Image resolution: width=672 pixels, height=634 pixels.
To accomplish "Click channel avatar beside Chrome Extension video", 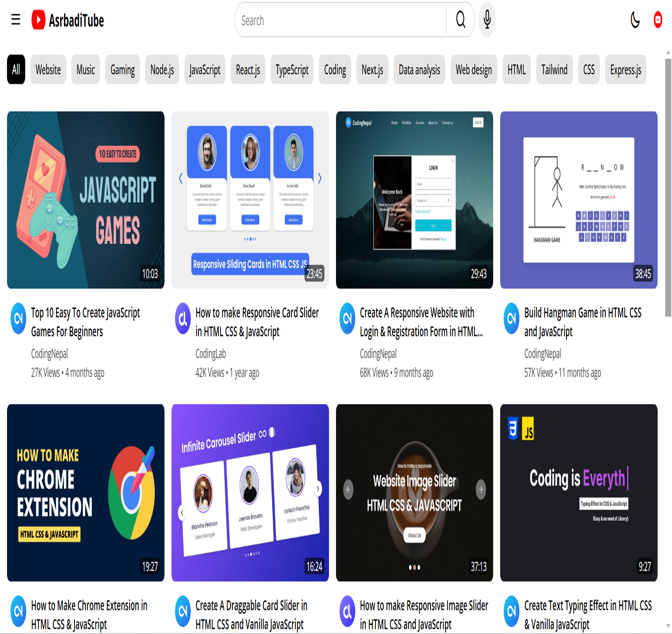I will [19, 611].
